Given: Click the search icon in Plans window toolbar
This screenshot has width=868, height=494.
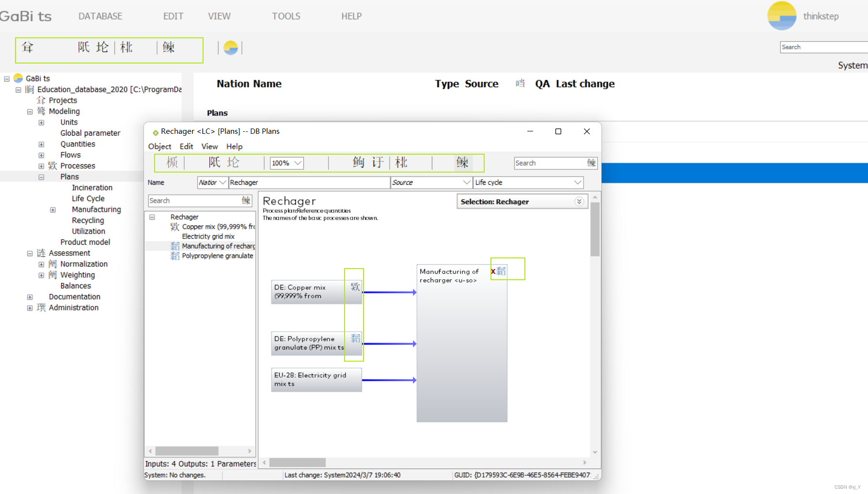Looking at the screenshot, I should coord(462,162).
